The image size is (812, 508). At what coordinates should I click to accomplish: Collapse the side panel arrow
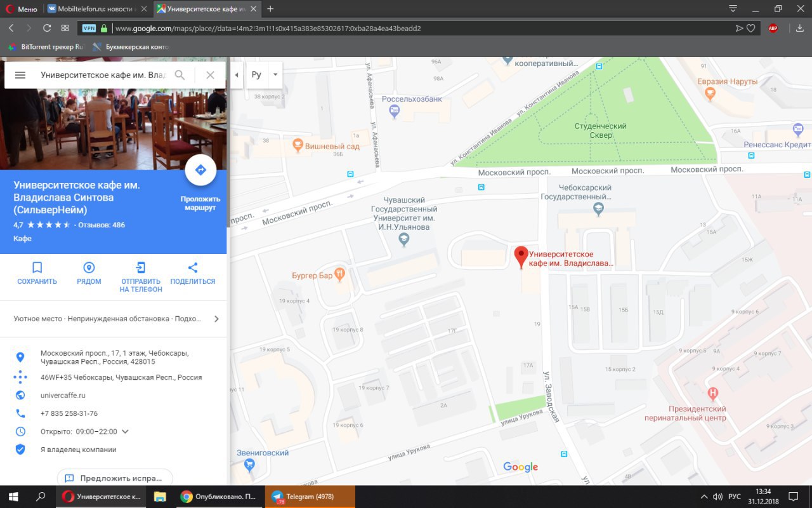pyautogui.click(x=237, y=75)
